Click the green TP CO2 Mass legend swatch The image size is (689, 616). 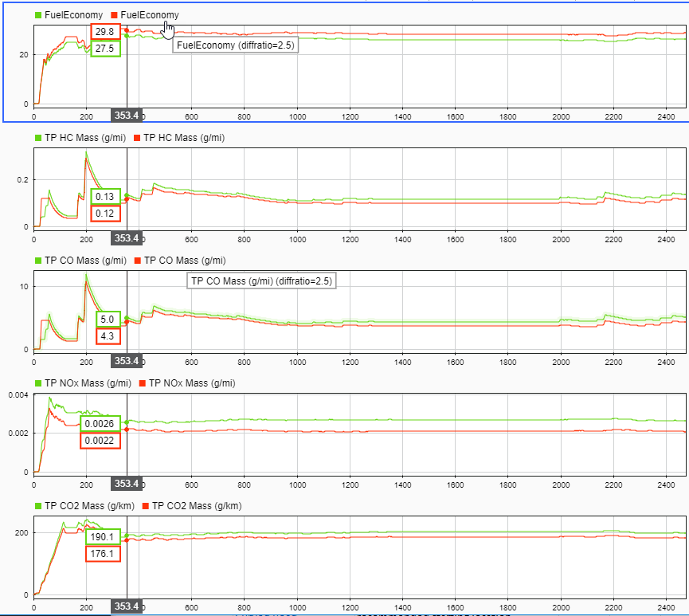pos(38,506)
